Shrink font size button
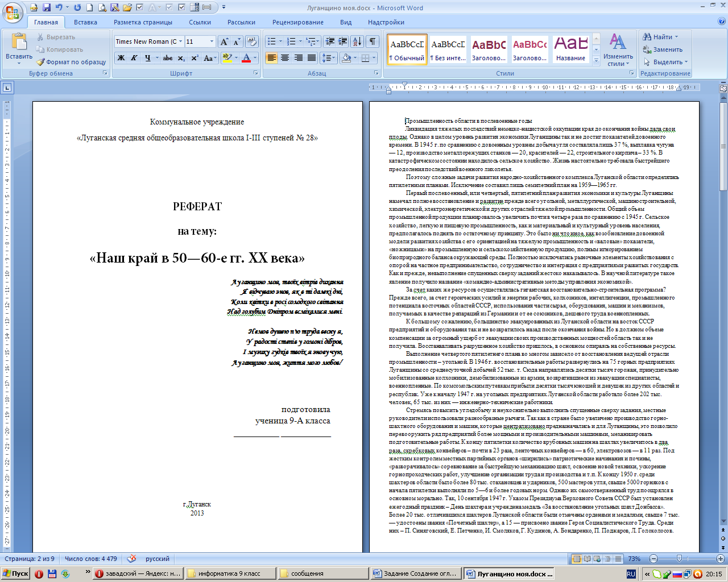The width and height of the screenshot is (728, 582). pyautogui.click(x=236, y=41)
